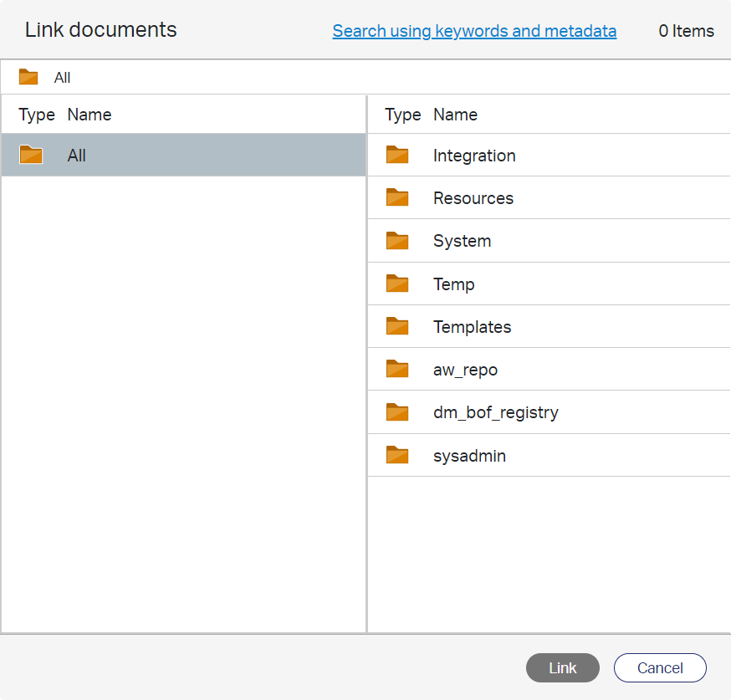The width and height of the screenshot is (731, 700).
Task: Sort left pane by Type column header
Action: 37,115
